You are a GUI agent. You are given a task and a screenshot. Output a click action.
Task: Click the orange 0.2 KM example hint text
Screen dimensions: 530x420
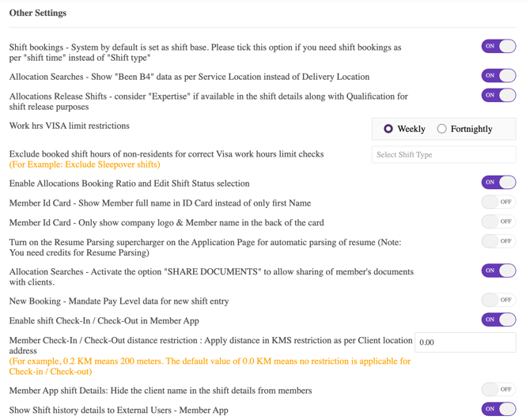click(x=210, y=366)
